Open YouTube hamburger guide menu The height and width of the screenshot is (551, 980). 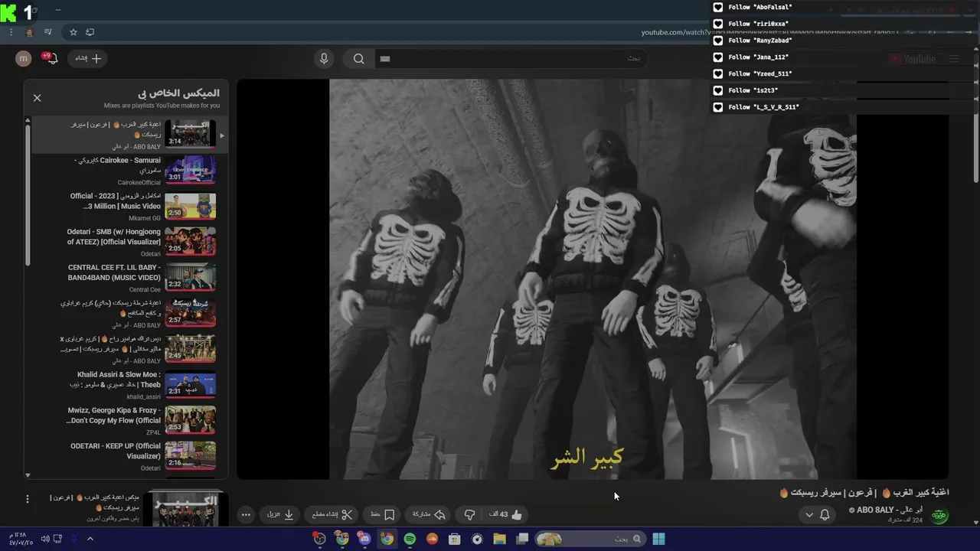tap(954, 59)
